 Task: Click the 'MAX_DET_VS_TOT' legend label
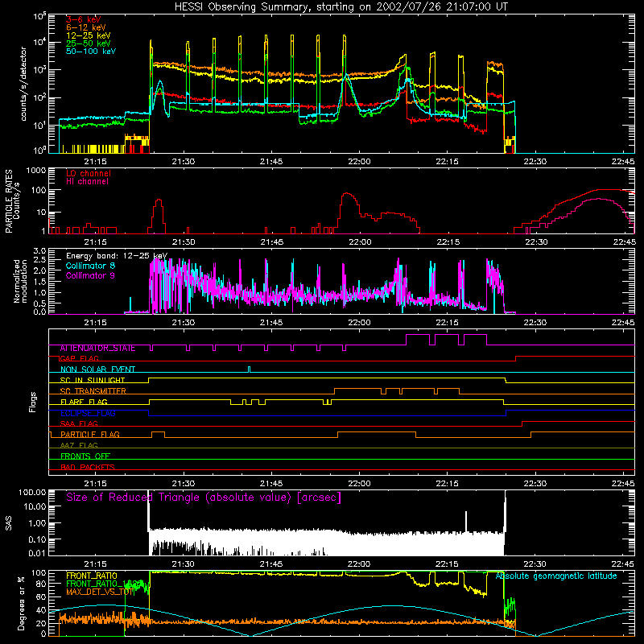tap(101, 592)
